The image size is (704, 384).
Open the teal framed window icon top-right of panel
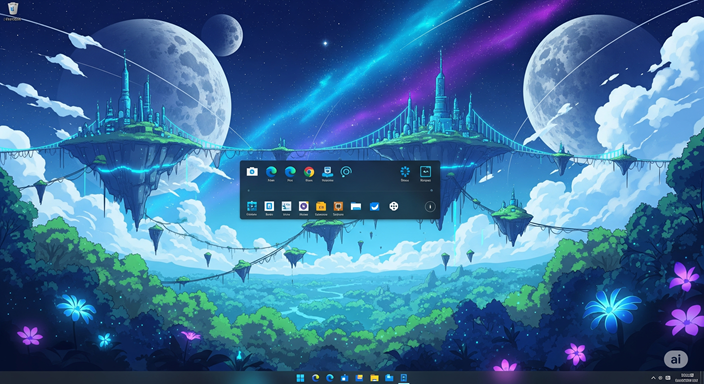pyautogui.click(x=425, y=171)
